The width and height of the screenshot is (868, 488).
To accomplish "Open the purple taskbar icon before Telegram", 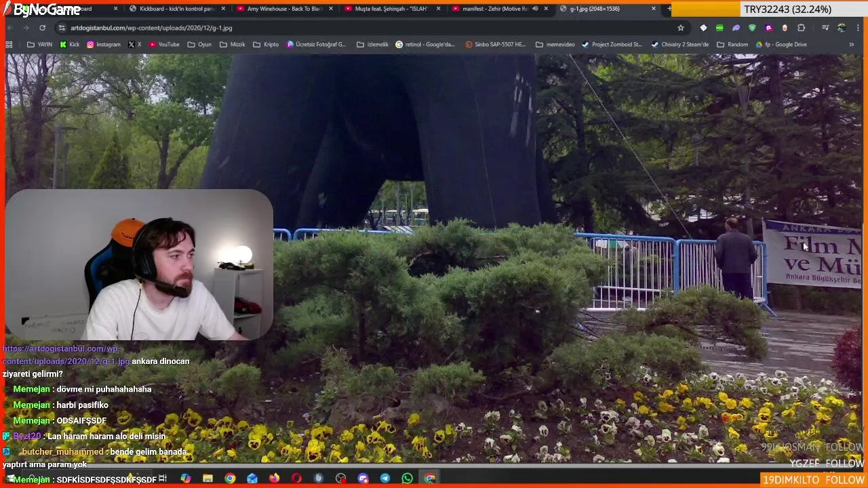I will click(x=363, y=479).
